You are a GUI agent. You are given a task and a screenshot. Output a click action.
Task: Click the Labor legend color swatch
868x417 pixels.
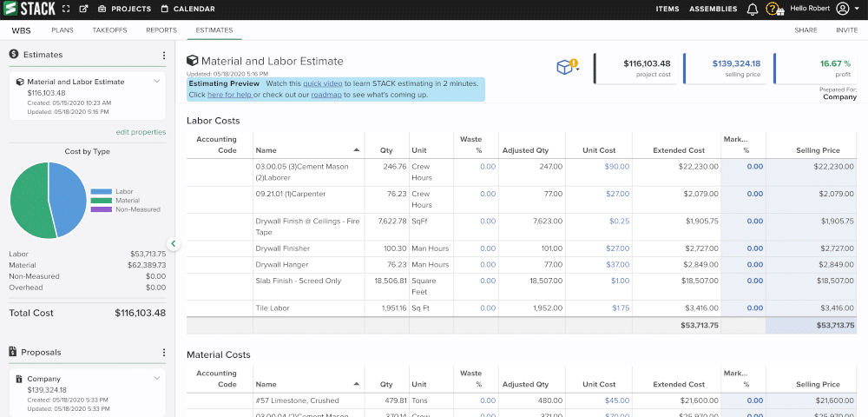click(x=101, y=191)
